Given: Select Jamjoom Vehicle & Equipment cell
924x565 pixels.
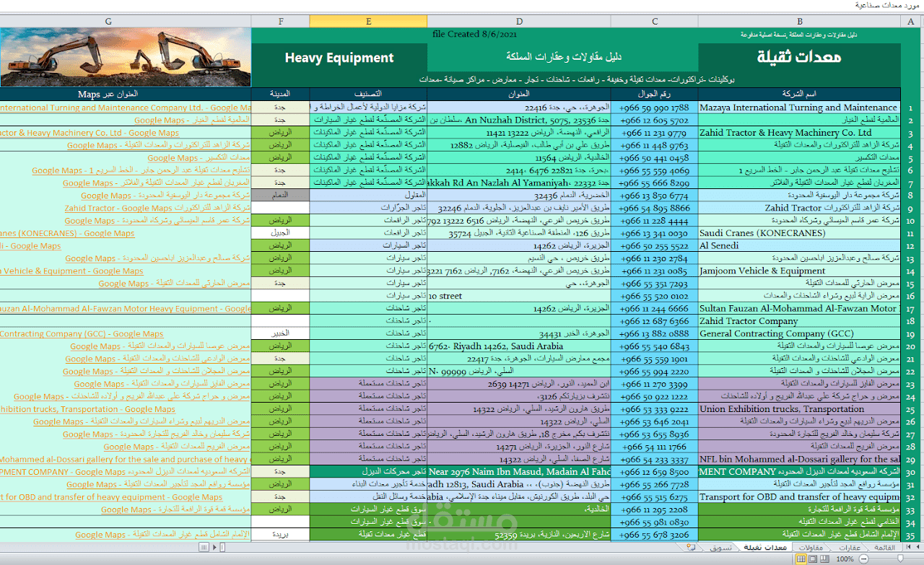Looking at the screenshot, I should tap(800, 271).
